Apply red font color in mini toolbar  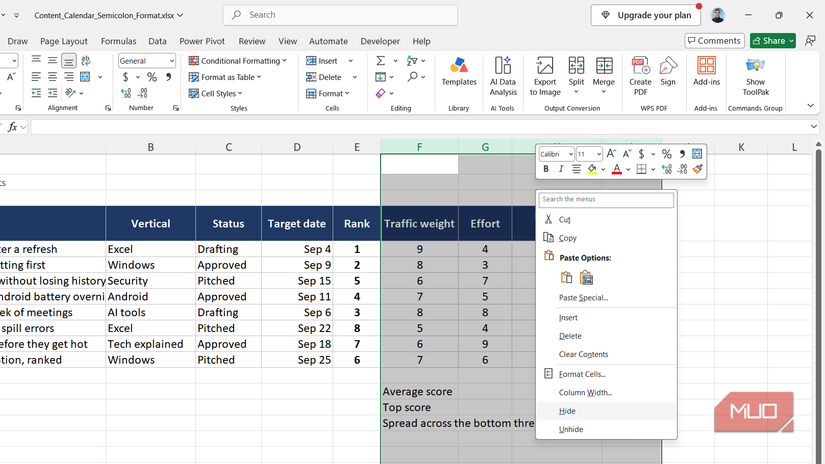(617, 169)
